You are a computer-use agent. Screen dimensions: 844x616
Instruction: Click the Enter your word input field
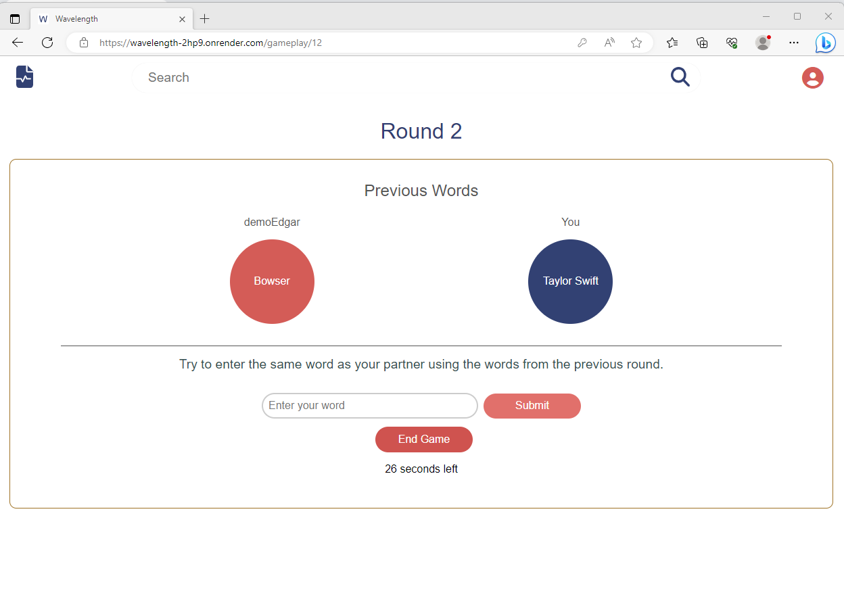pyautogui.click(x=369, y=406)
